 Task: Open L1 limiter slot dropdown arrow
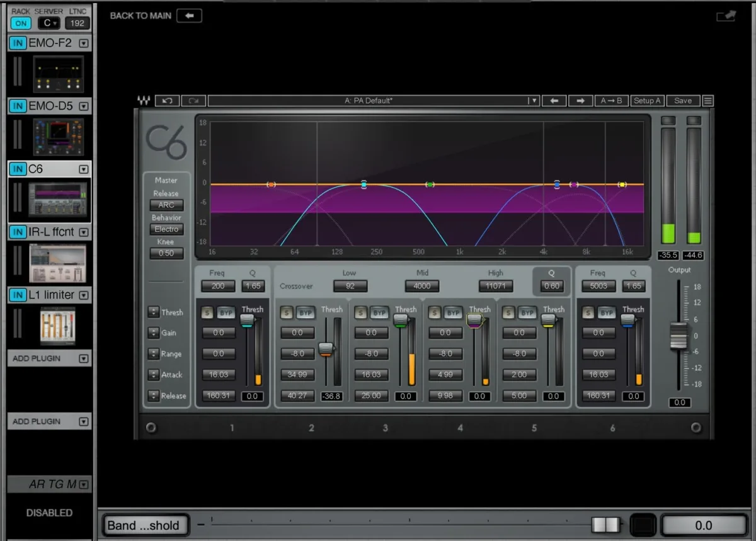pos(83,295)
